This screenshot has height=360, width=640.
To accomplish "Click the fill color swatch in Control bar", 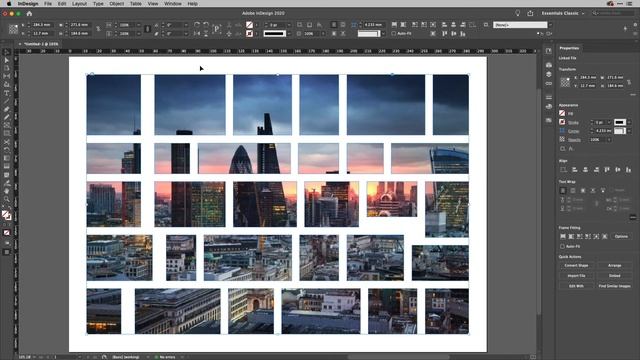I will click(x=249, y=25).
